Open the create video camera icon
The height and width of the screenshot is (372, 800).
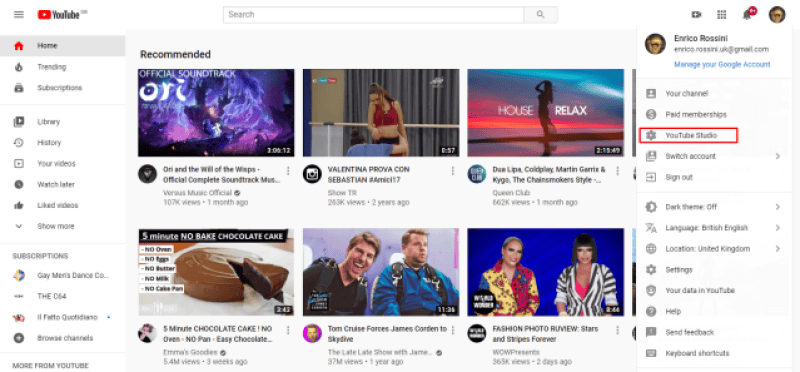pyautogui.click(x=696, y=15)
